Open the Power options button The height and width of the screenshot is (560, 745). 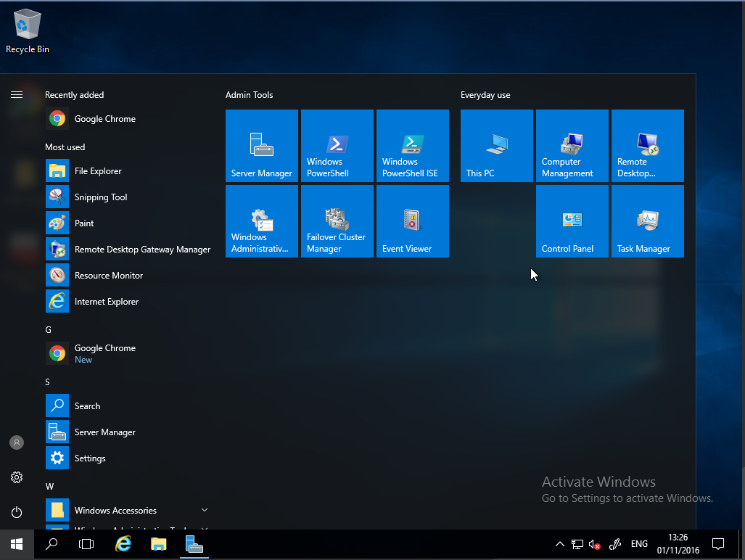pos(17,513)
